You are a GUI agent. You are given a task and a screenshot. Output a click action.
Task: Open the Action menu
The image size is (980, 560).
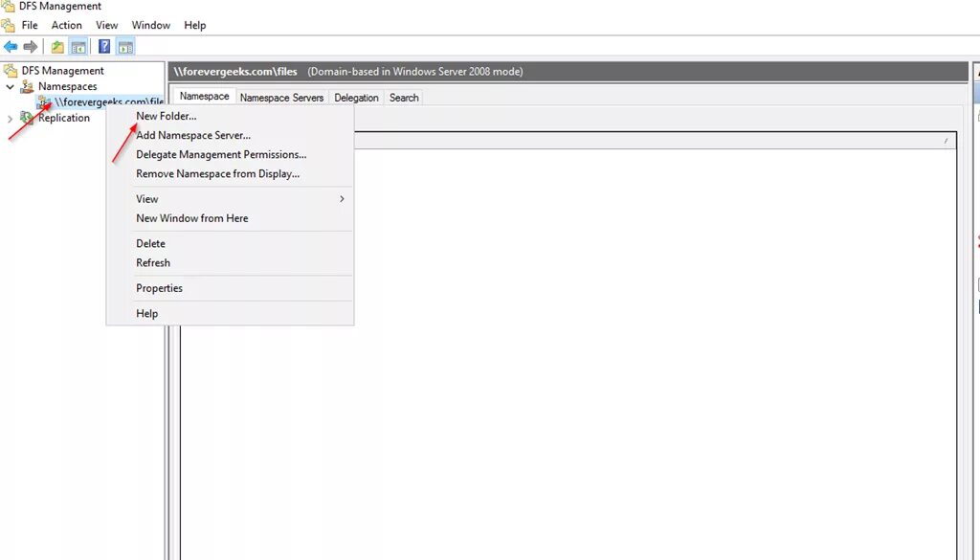pos(66,26)
